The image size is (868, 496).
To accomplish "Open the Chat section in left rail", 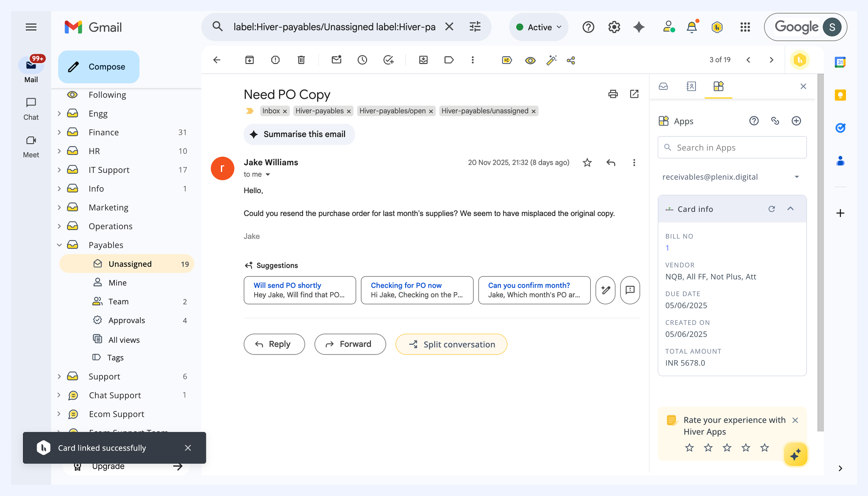I will pyautogui.click(x=31, y=109).
